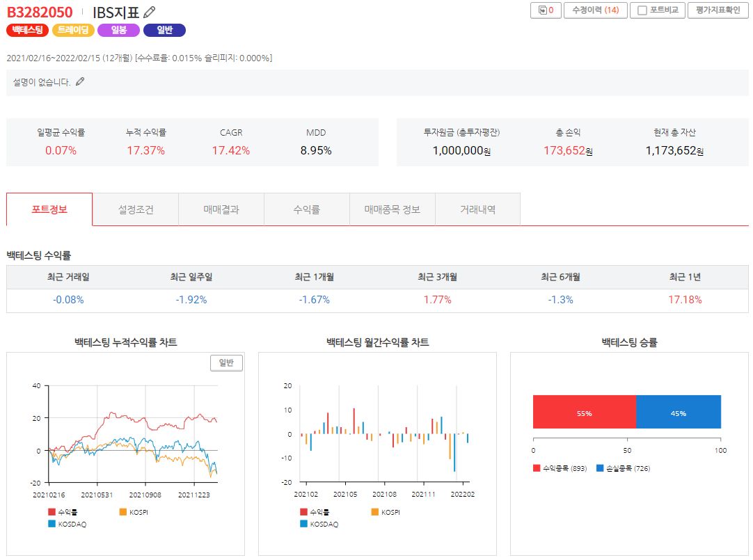Image resolution: width=753 pixels, height=560 pixels.
Task: Click portfolio ID B3282050
Action: point(40,12)
